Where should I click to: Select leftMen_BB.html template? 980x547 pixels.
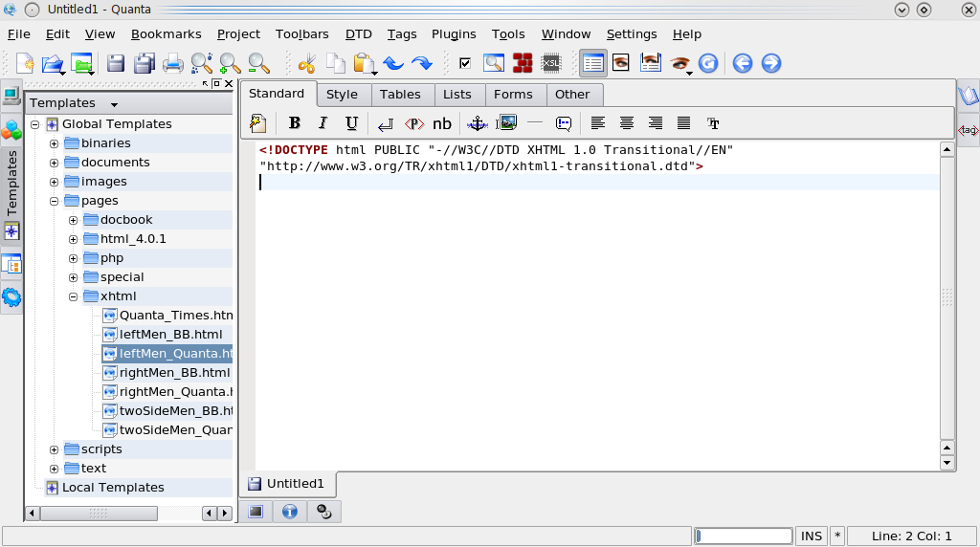[x=170, y=335]
